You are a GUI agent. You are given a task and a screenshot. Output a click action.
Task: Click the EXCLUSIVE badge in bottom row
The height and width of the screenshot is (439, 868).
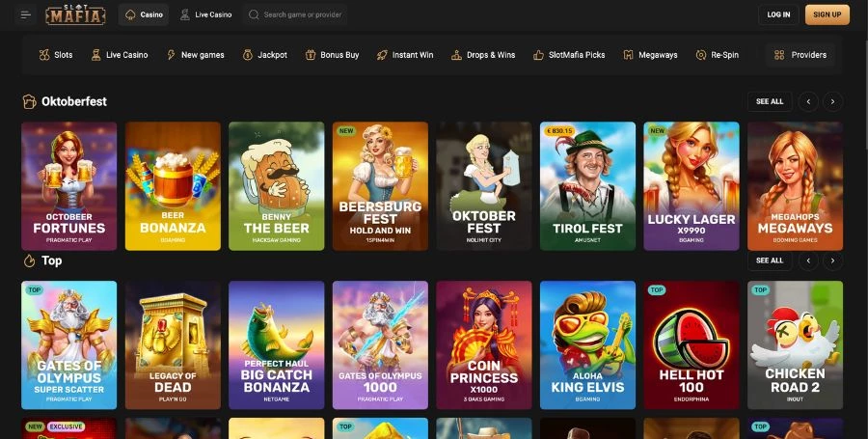pos(66,426)
